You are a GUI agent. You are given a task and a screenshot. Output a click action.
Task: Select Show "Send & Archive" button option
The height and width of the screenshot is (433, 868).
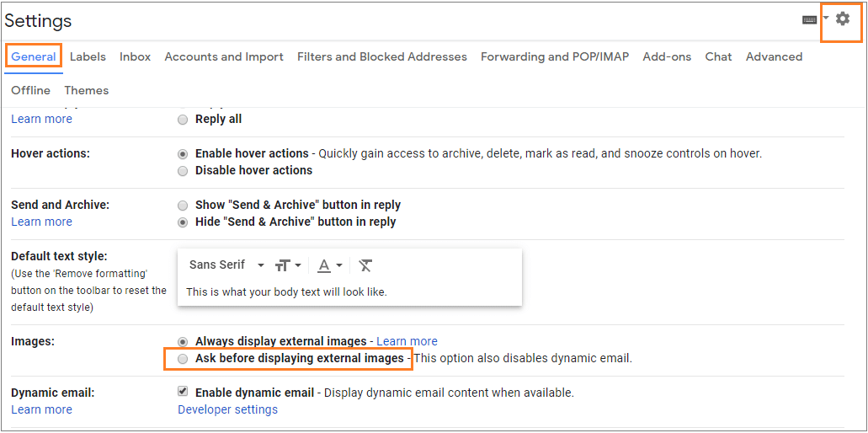(x=183, y=206)
